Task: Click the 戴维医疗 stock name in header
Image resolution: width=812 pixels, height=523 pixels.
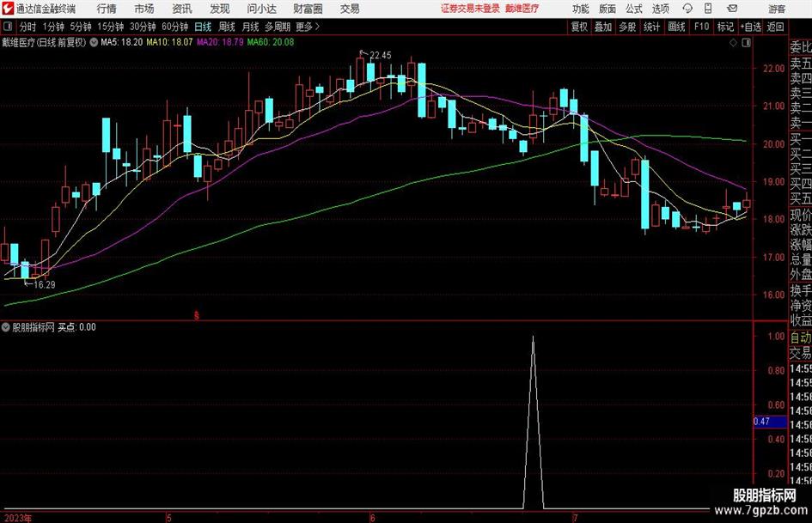Action: click(522, 9)
